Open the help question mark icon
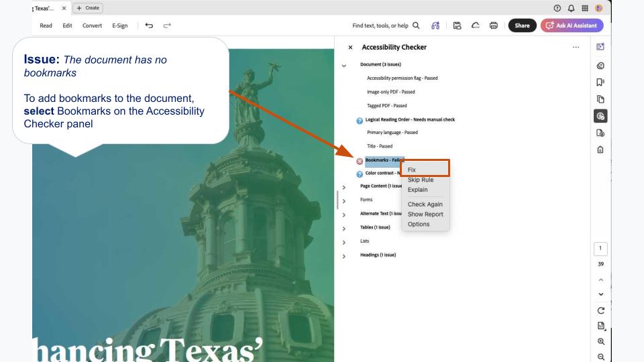The image size is (644, 362). pyautogui.click(x=557, y=8)
